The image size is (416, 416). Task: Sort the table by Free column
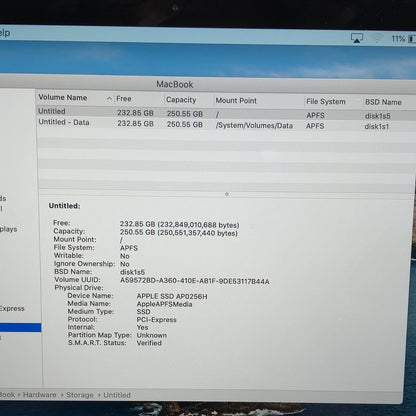pos(124,99)
